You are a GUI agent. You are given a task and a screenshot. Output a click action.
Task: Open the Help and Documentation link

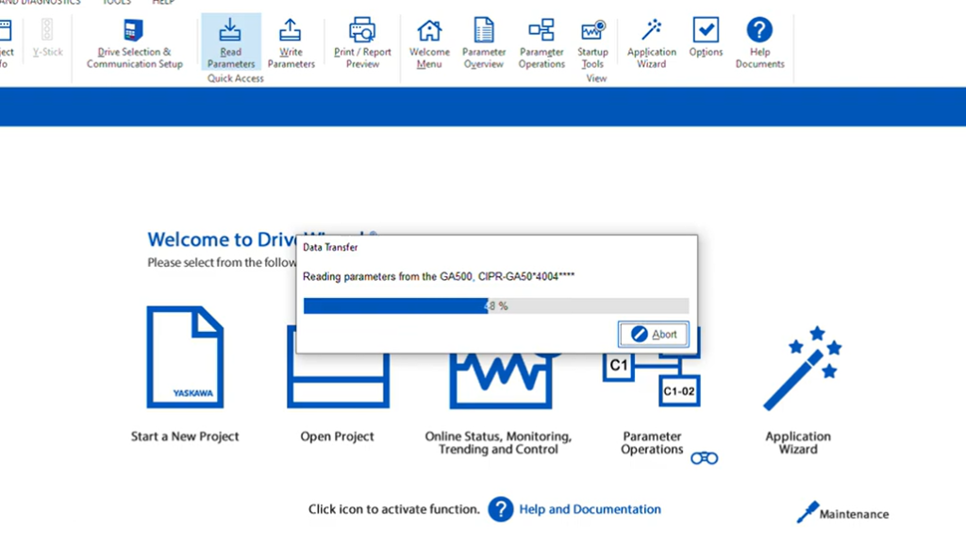tap(590, 509)
